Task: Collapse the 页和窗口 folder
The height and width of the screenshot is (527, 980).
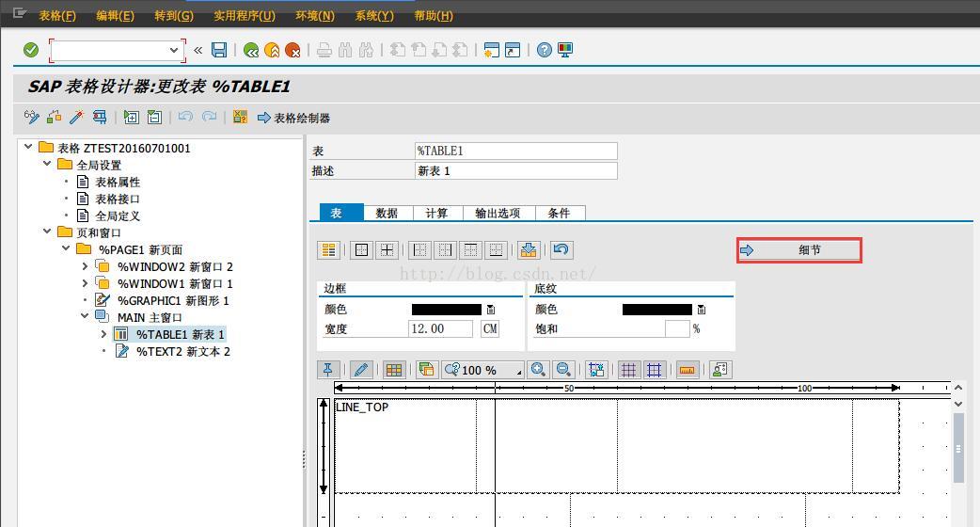Action: 47,232
